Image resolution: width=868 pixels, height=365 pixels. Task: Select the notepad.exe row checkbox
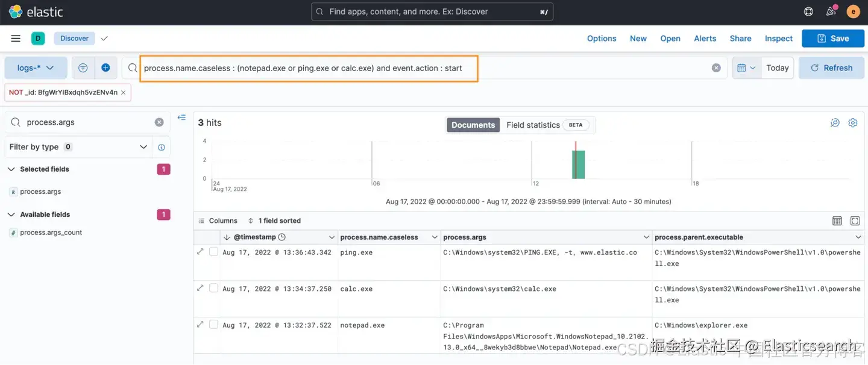[x=213, y=324]
